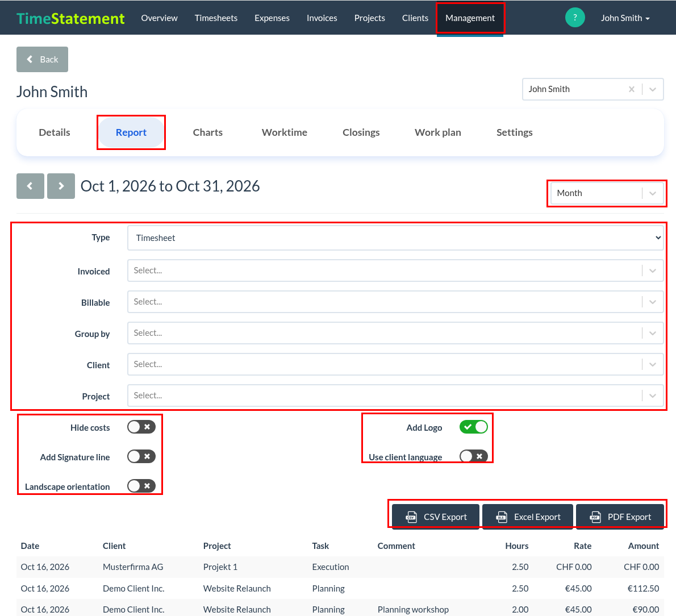Switch to the Settings tab
Viewport: 676px width, 616px height.
pos(514,132)
